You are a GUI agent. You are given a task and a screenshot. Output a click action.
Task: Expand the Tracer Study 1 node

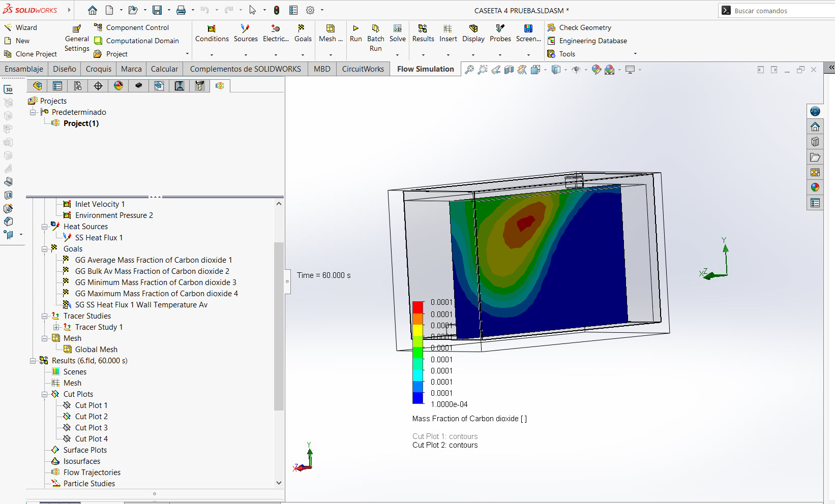click(56, 327)
